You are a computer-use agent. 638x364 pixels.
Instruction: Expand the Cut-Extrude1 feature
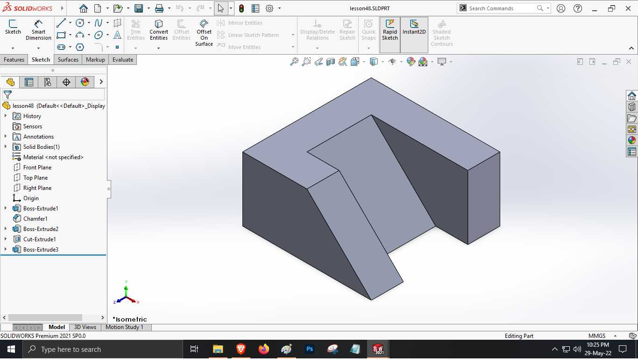(6, 239)
